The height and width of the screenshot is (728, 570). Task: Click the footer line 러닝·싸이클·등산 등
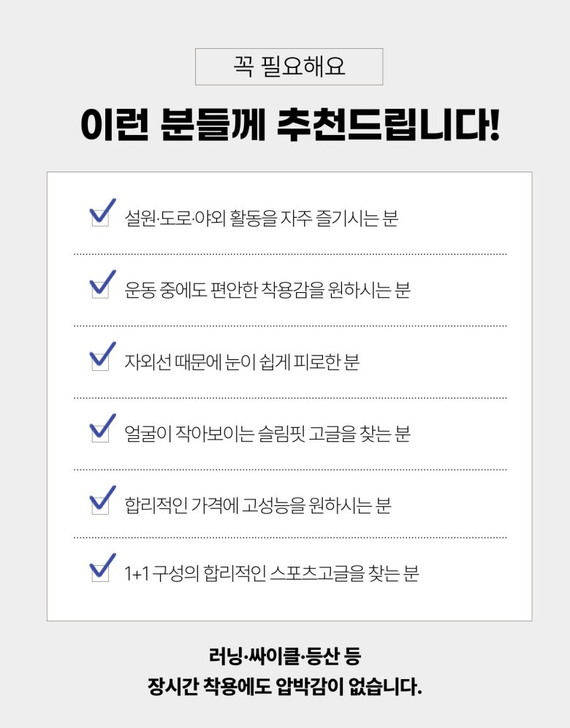point(285,656)
